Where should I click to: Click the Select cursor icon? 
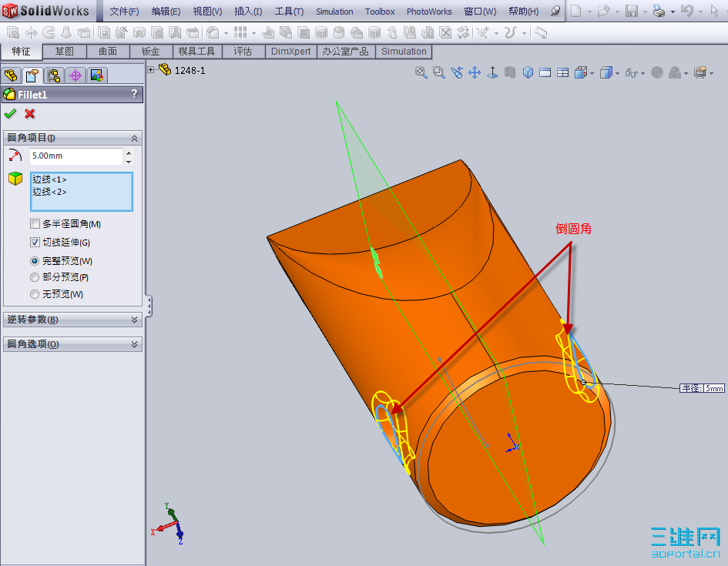[715, 11]
